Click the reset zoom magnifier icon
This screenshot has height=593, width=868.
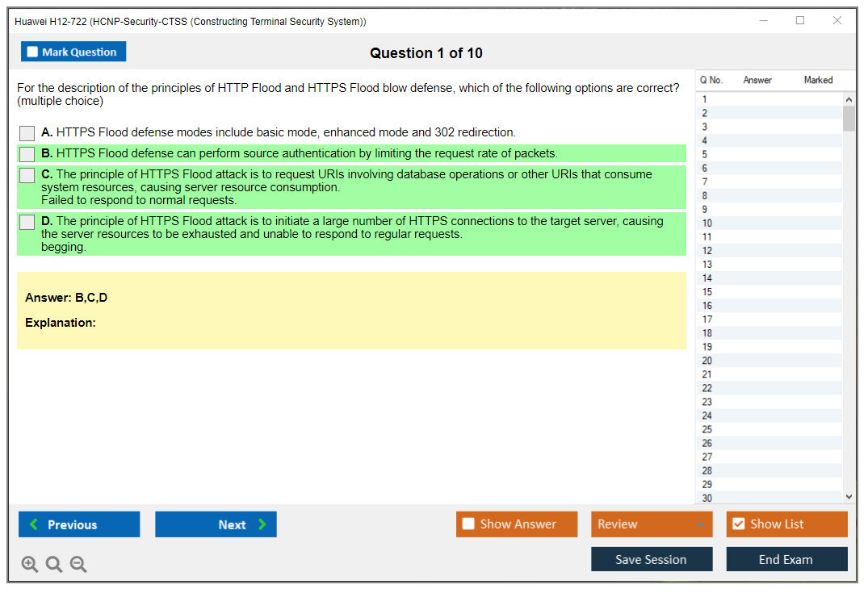tap(54, 565)
